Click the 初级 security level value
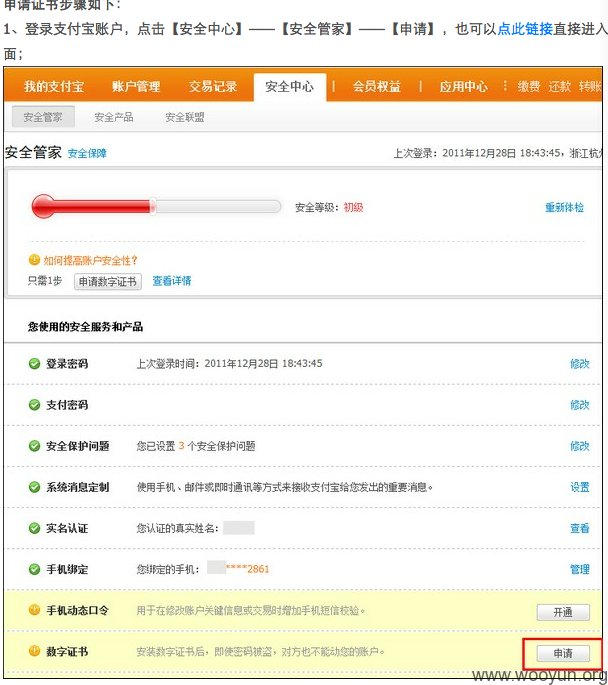Image resolution: width=608 pixels, height=685 pixels. tap(353, 207)
